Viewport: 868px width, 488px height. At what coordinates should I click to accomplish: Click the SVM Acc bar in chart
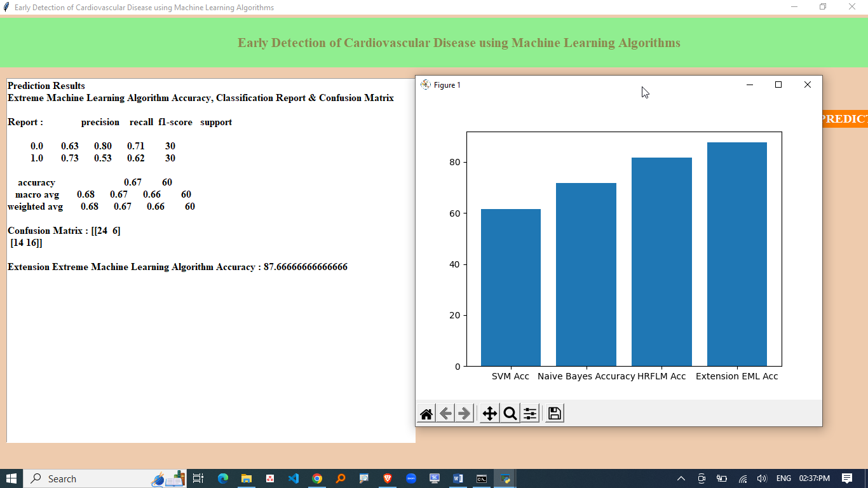click(510, 287)
